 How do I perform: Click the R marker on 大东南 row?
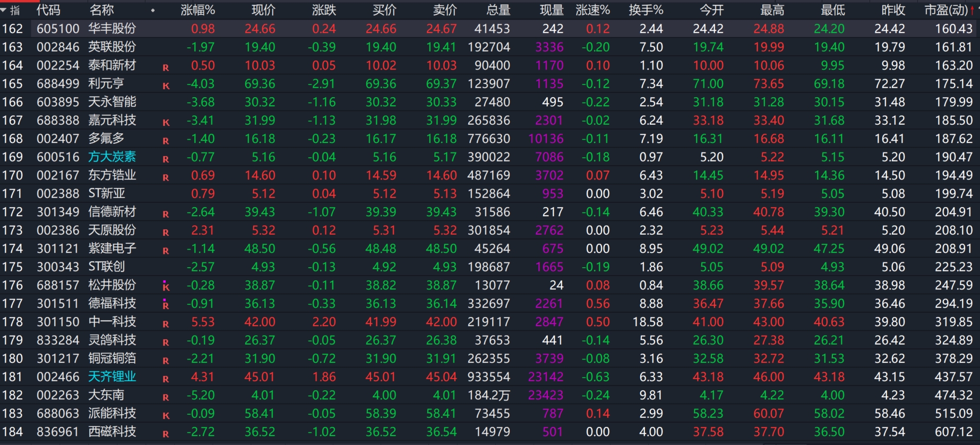tap(166, 397)
